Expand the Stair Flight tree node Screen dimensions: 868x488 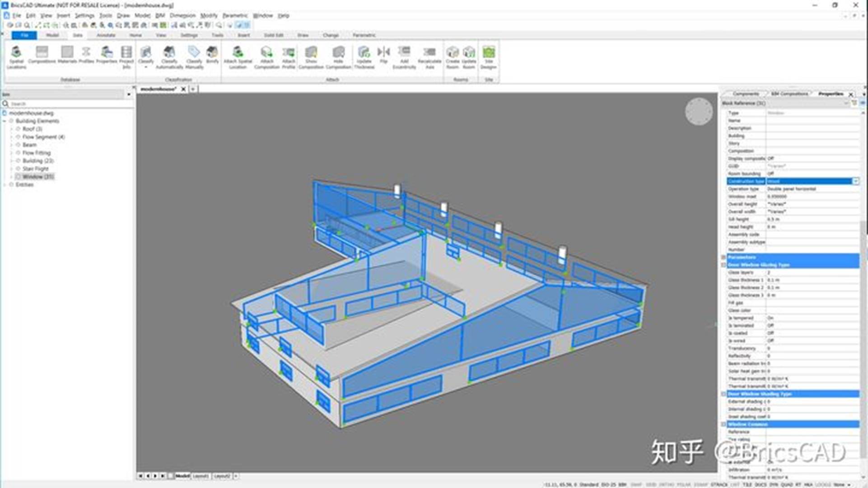12,169
